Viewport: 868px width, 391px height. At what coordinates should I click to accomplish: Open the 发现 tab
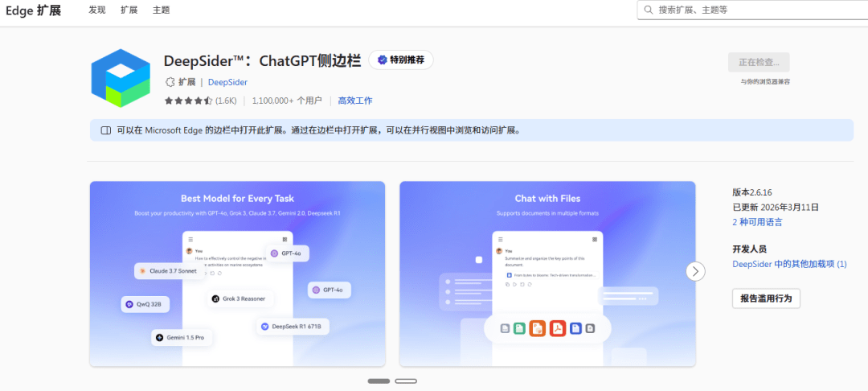click(x=97, y=10)
